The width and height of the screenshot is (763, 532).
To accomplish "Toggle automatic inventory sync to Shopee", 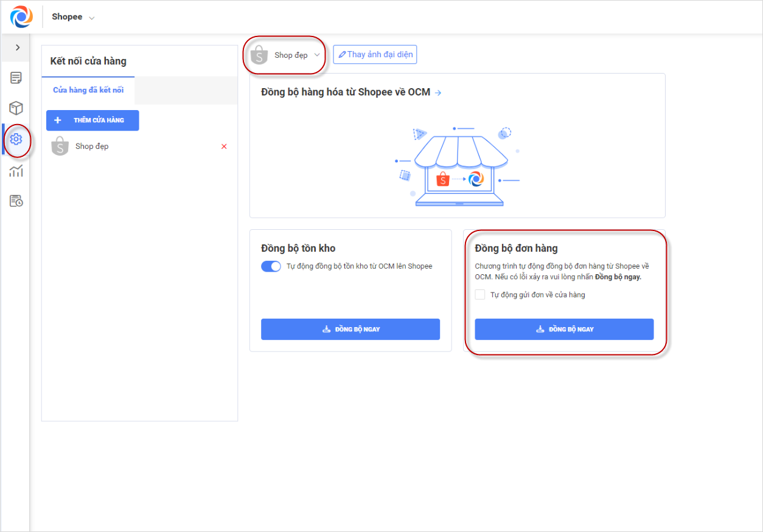I will [271, 266].
